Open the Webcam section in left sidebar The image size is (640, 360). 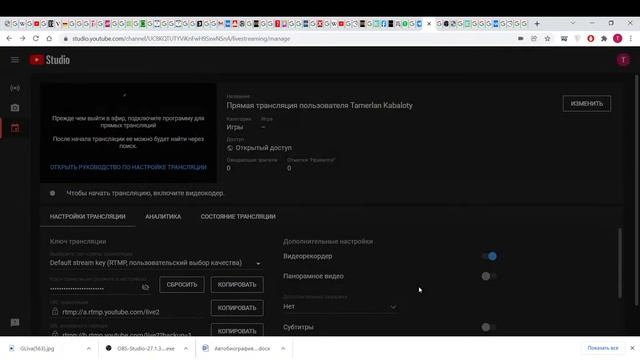coord(15,108)
